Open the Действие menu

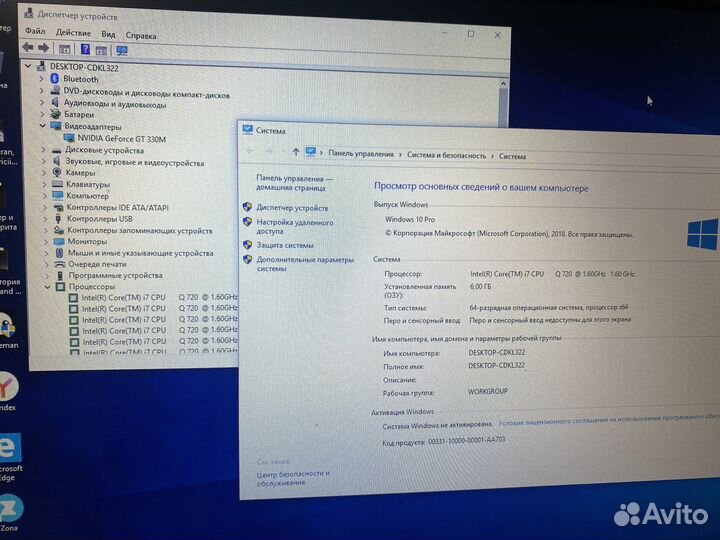pos(73,33)
